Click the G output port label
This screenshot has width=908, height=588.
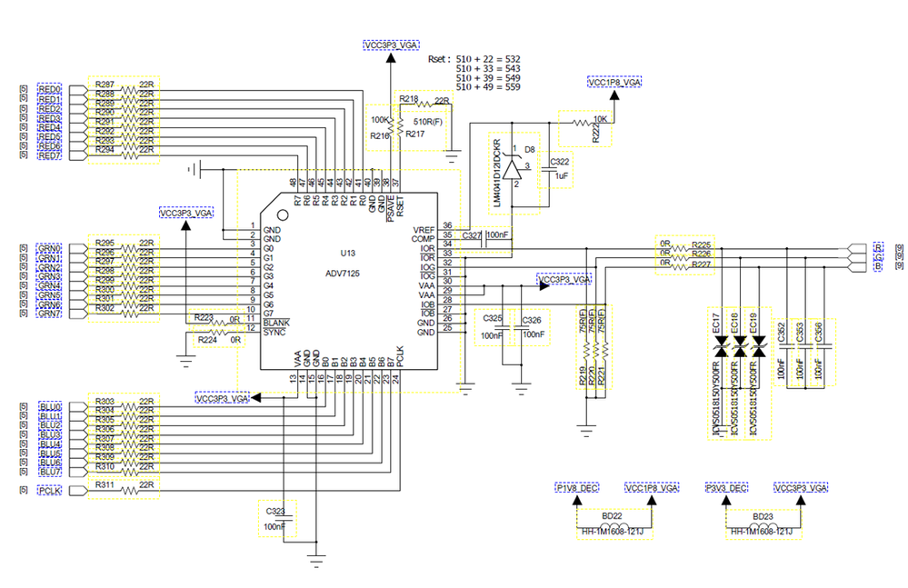pos(879,257)
